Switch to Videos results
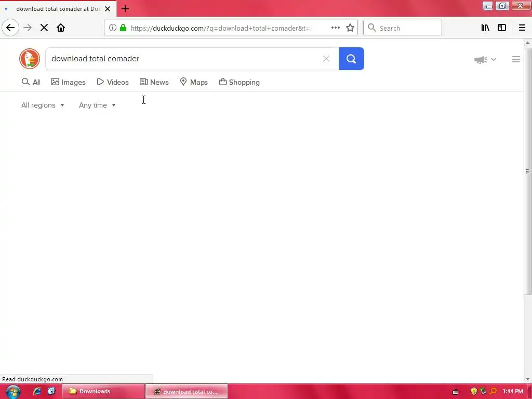 [x=113, y=82]
